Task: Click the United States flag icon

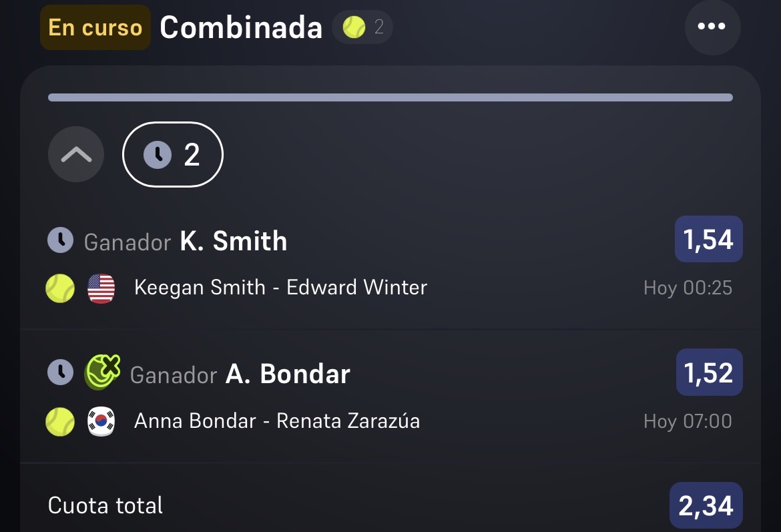Action: coord(101,288)
